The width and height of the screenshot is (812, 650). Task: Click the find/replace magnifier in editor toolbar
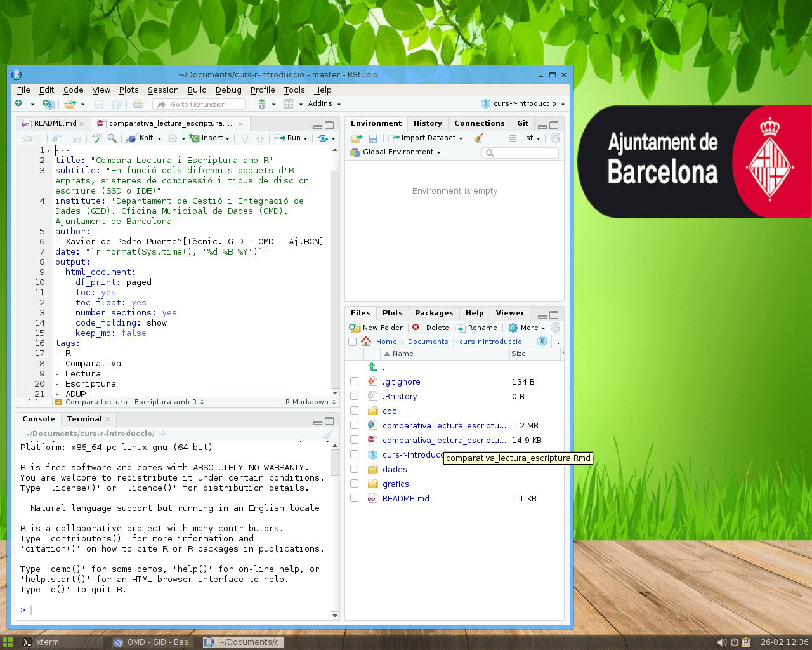tap(112, 138)
